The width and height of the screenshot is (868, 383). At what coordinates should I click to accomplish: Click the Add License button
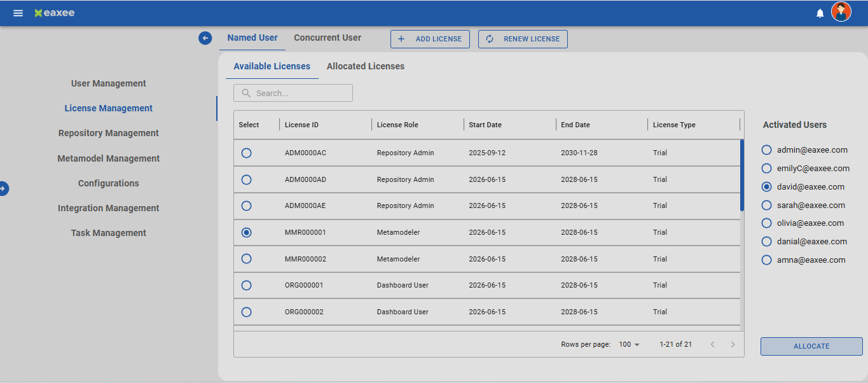click(x=430, y=39)
